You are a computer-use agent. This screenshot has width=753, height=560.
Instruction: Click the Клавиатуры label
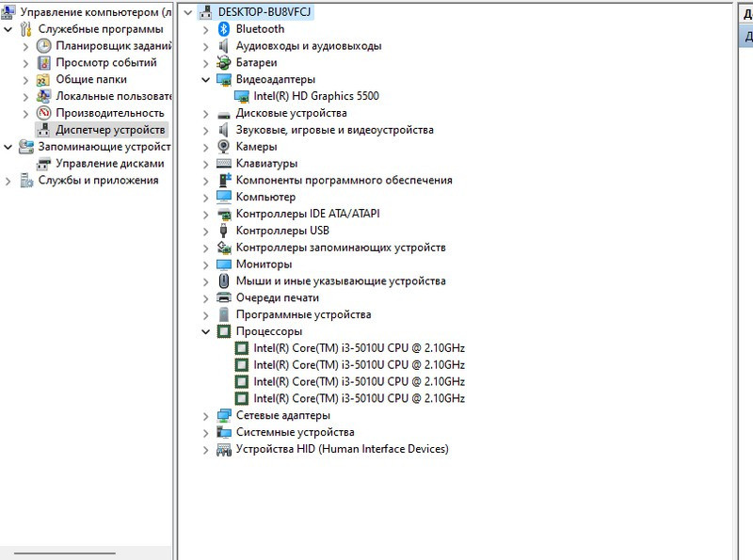click(x=266, y=163)
